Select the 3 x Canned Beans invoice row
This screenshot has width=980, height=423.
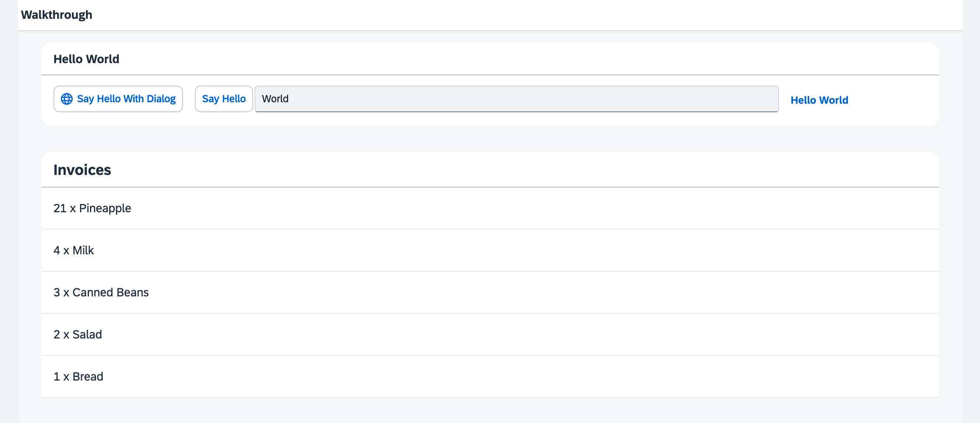[x=490, y=292]
